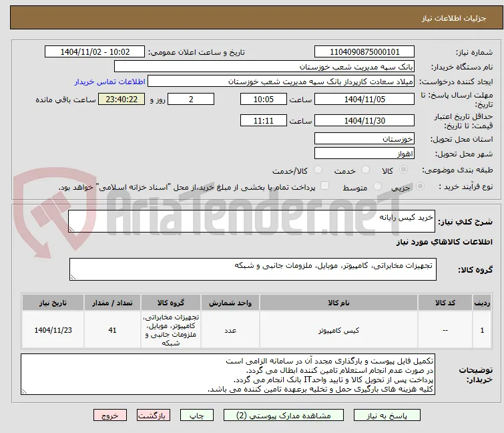Click the need date cell 1404/11/23
The width and height of the screenshot is (504, 433).
tap(53, 330)
